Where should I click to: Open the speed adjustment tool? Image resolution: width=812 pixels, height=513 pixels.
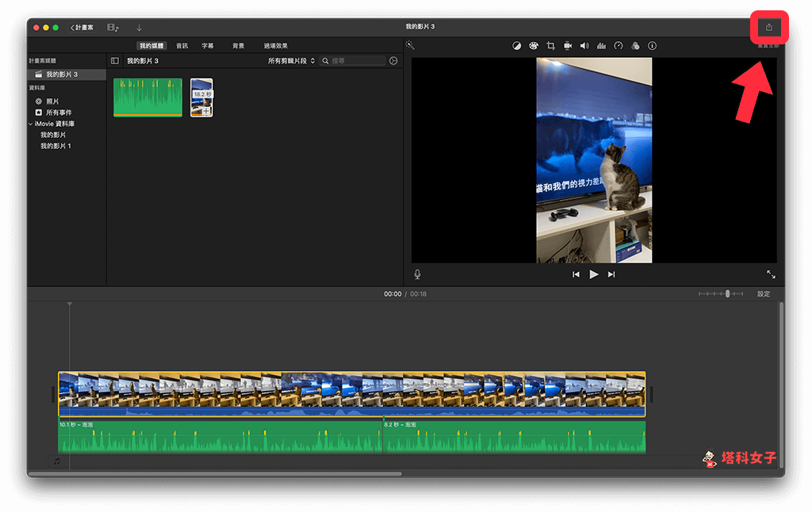point(619,45)
